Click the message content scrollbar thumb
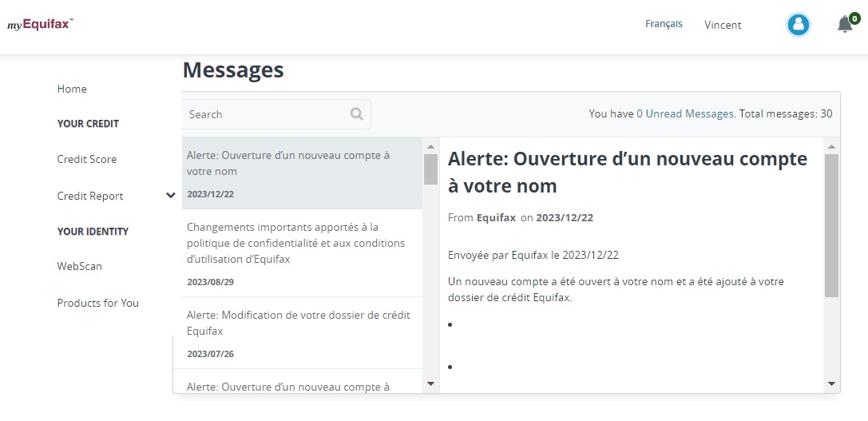Viewport: 868px width, 421px height. coord(830,224)
